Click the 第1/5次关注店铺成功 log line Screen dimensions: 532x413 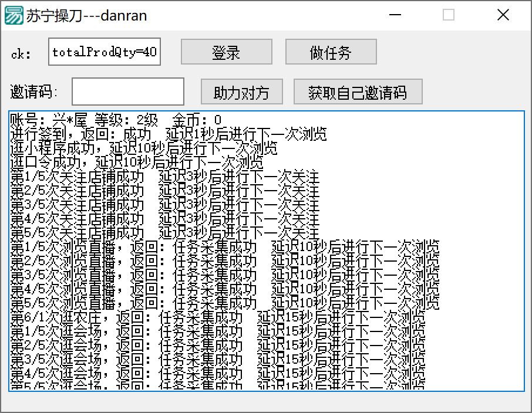165,177
